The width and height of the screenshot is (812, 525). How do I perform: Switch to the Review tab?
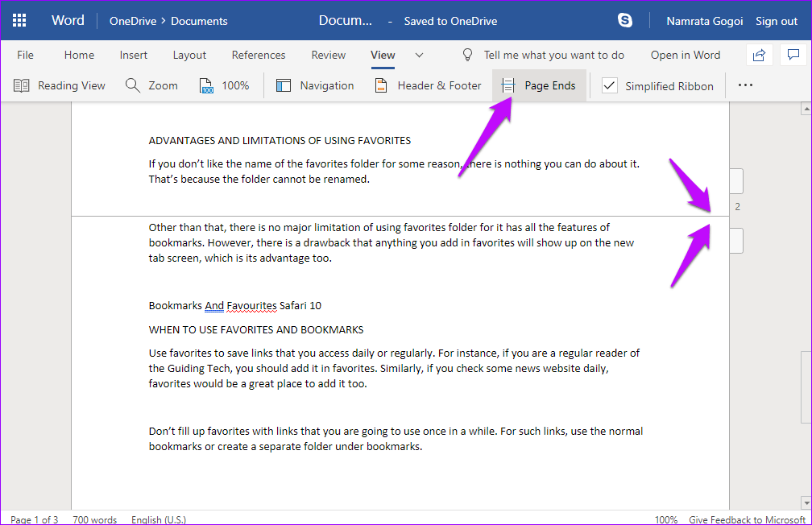[x=329, y=55]
